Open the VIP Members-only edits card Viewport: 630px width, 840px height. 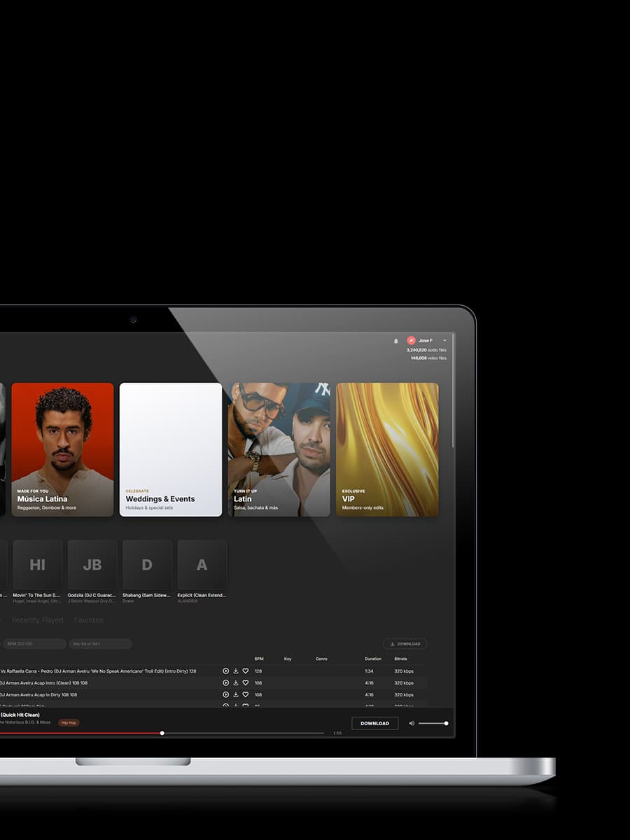tap(387, 449)
